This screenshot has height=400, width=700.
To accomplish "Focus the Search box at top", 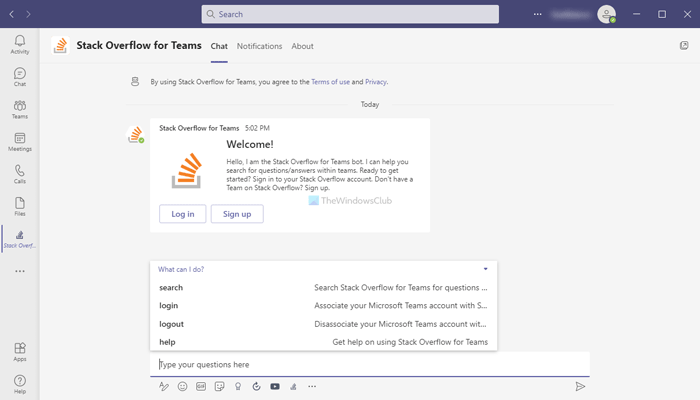I will (350, 14).
